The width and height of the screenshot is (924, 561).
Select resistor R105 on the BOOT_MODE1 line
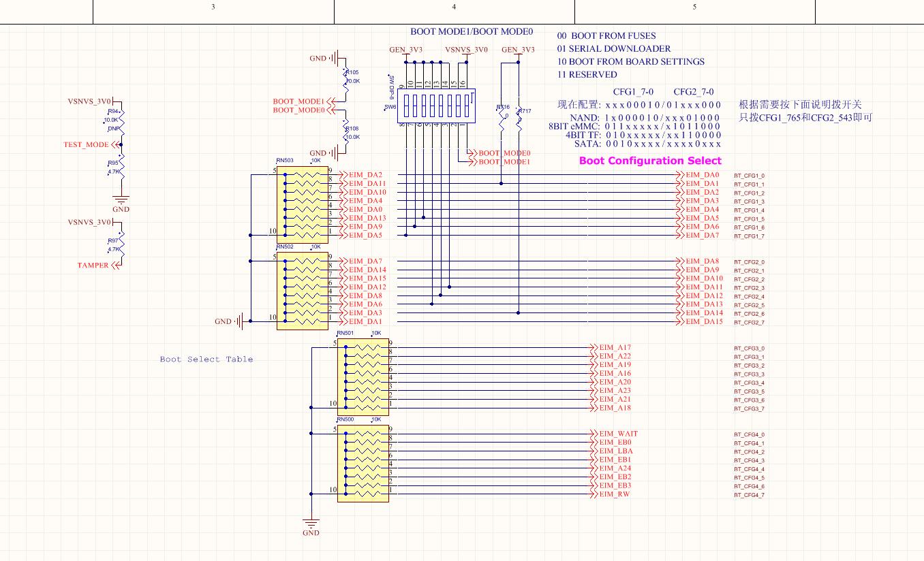345,80
